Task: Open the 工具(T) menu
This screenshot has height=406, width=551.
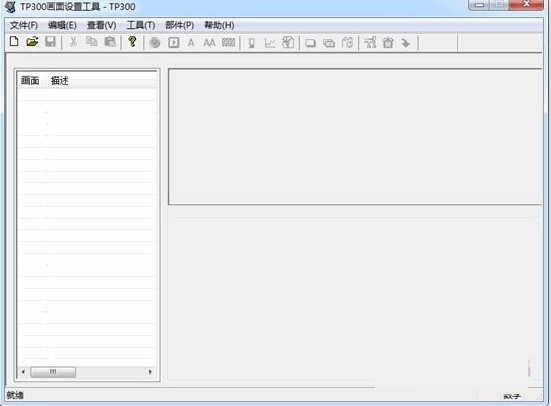Action: click(x=141, y=25)
